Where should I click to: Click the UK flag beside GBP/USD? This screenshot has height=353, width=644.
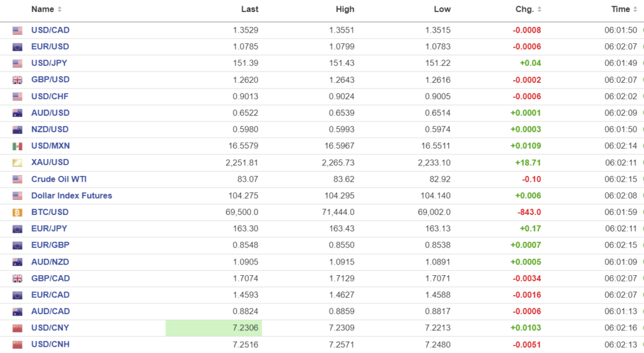18,80
